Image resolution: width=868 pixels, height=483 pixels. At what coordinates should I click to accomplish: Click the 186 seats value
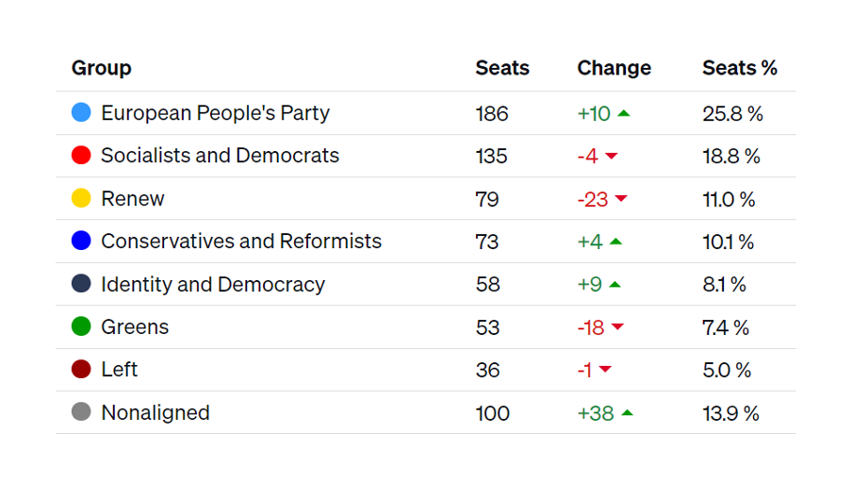(492, 114)
